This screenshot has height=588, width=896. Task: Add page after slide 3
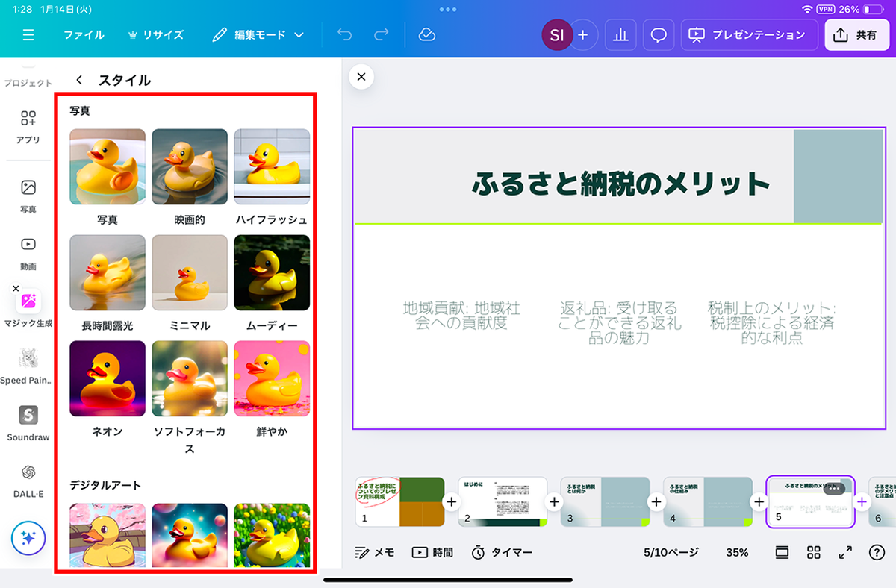(656, 502)
